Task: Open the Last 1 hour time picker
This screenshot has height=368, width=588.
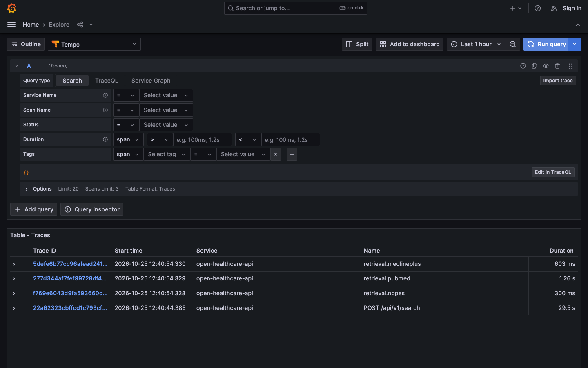Action: tap(476, 44)
